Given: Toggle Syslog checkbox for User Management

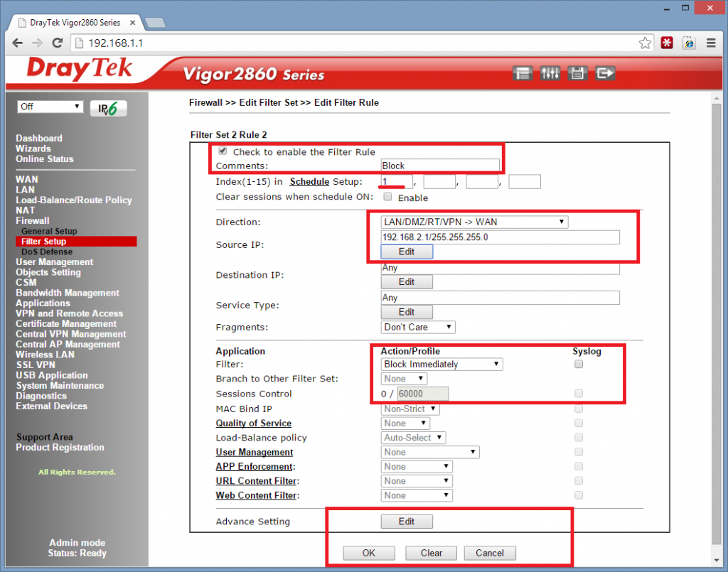Looking at the screenshot, I should pos(579,452).
